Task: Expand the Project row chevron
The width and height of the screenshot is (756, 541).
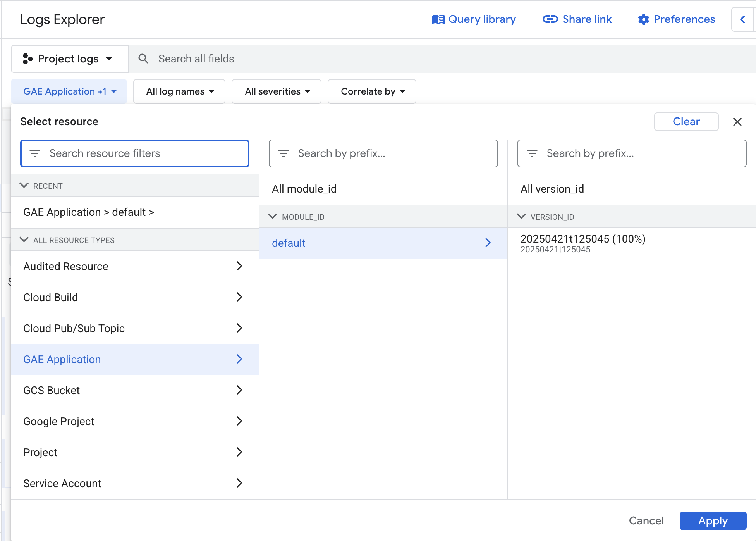Action: point(239,452)
